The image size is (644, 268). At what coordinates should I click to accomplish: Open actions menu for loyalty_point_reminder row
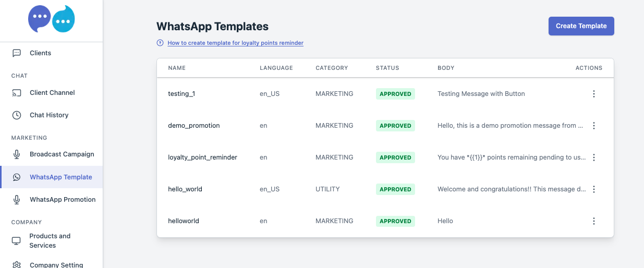click(593, 157)
